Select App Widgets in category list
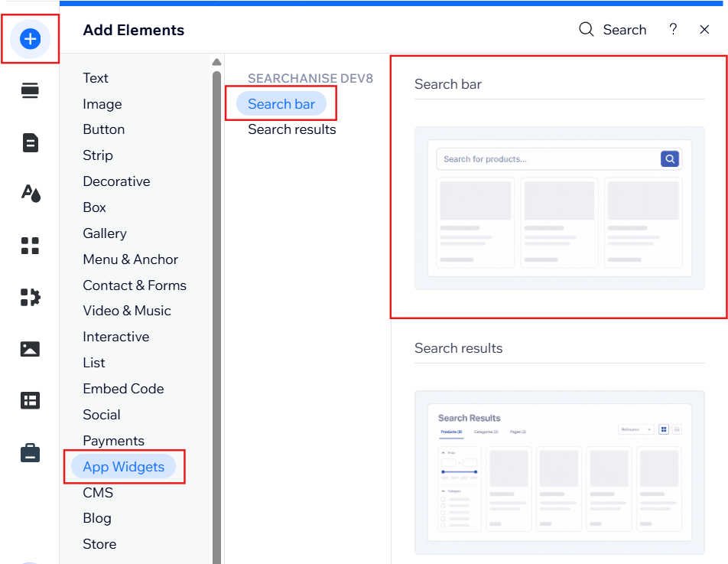Viewport: 728px width, 564px height. (x=124, y=467)
